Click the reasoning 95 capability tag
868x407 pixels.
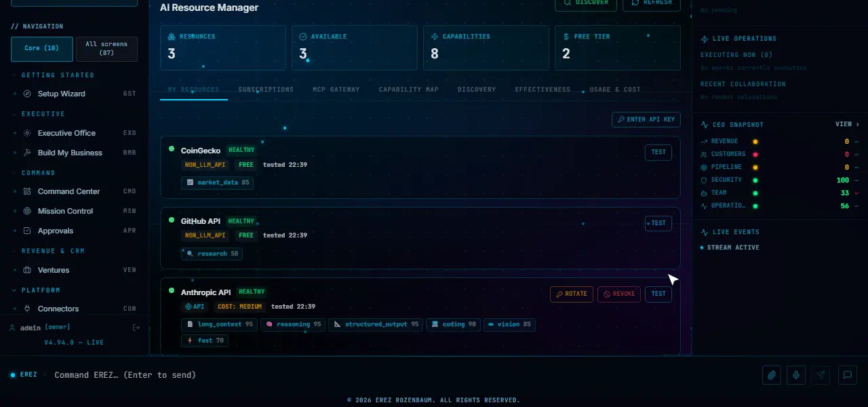293,324
